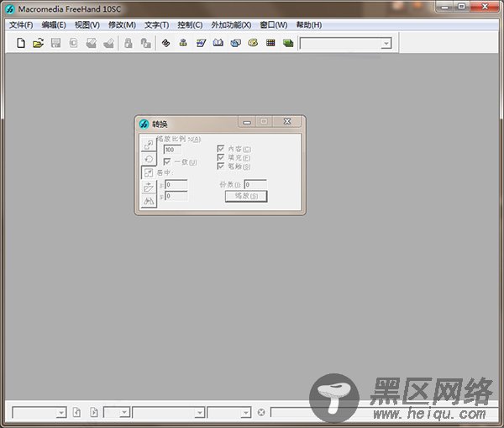Click the x center input field

click(x=176, y=185)
